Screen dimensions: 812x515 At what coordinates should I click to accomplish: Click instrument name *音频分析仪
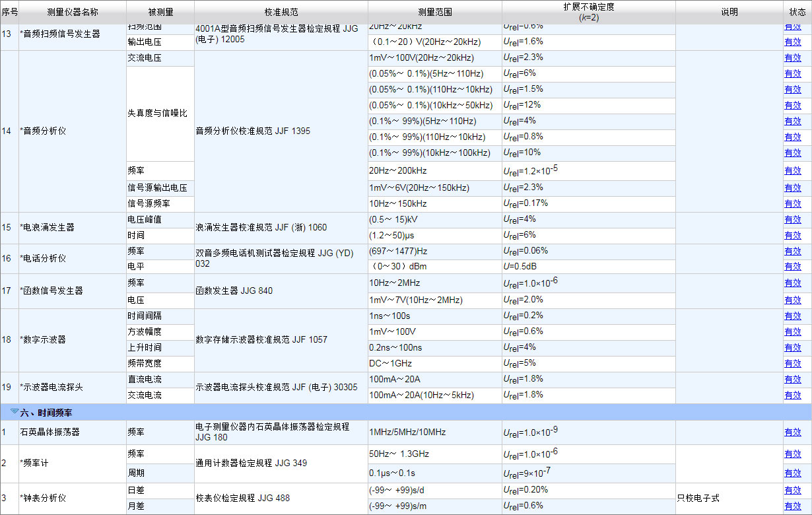[x=43, y=131]
